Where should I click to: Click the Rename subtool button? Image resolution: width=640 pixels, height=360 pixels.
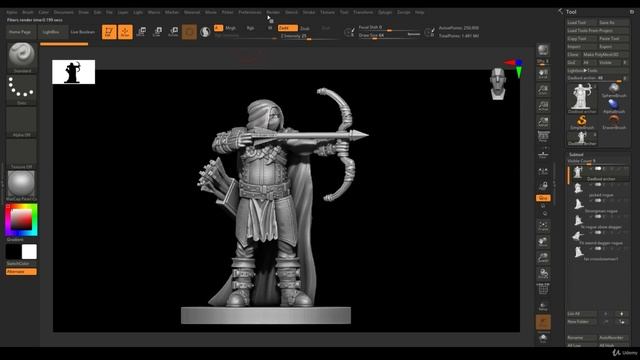pos(582,338)
